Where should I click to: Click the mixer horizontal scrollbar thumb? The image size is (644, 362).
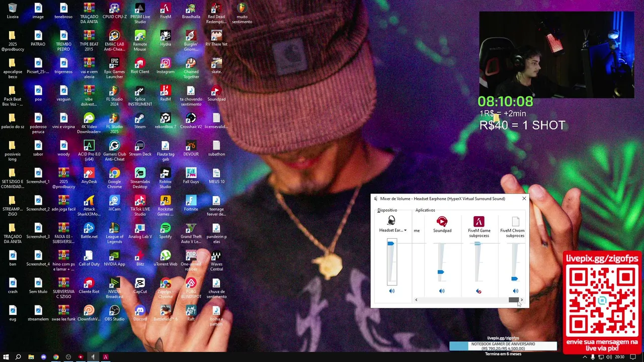click(513, 300)
